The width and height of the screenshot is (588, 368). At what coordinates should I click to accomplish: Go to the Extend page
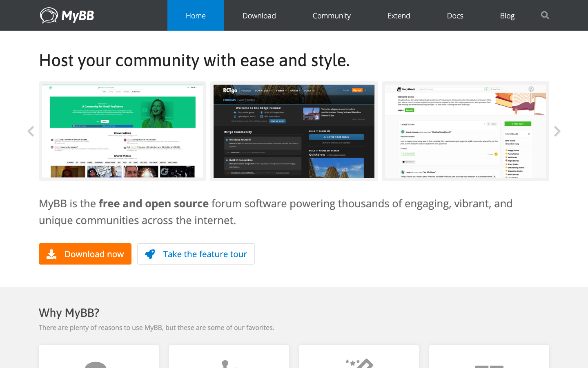[399, 16]
